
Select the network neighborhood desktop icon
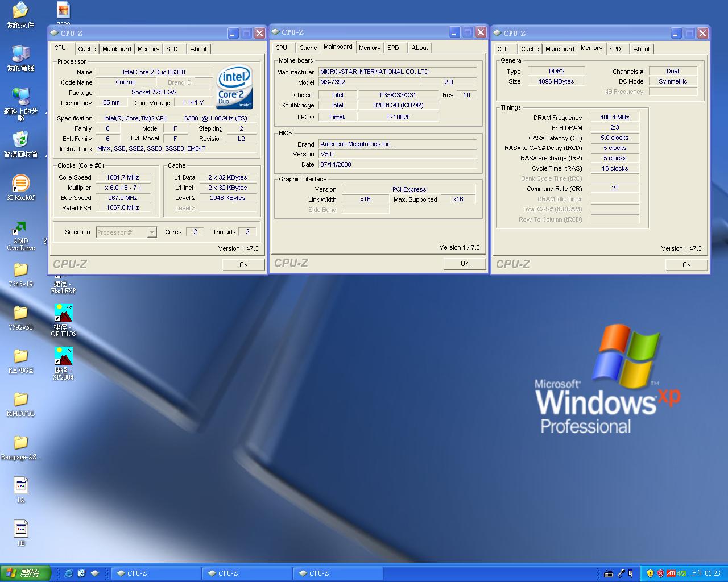[20, 103]
